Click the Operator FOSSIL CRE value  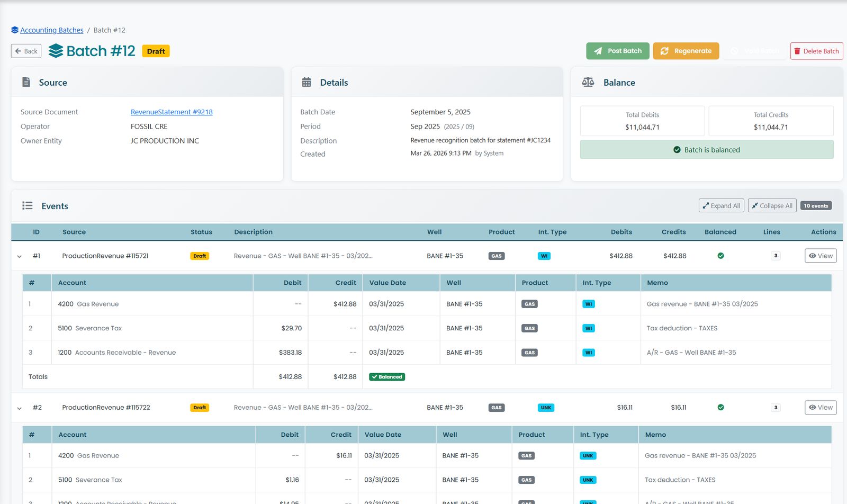pyautogui.click(x=149, y=127)
